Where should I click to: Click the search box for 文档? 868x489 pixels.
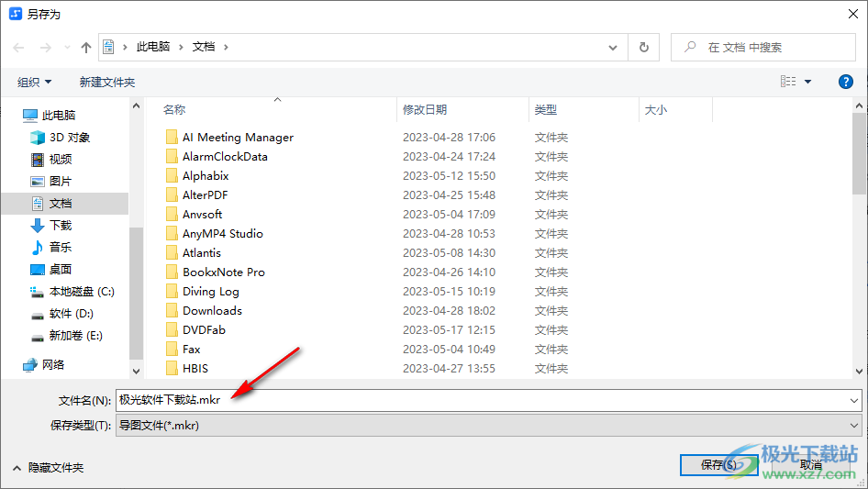click(x=763, y=47)
